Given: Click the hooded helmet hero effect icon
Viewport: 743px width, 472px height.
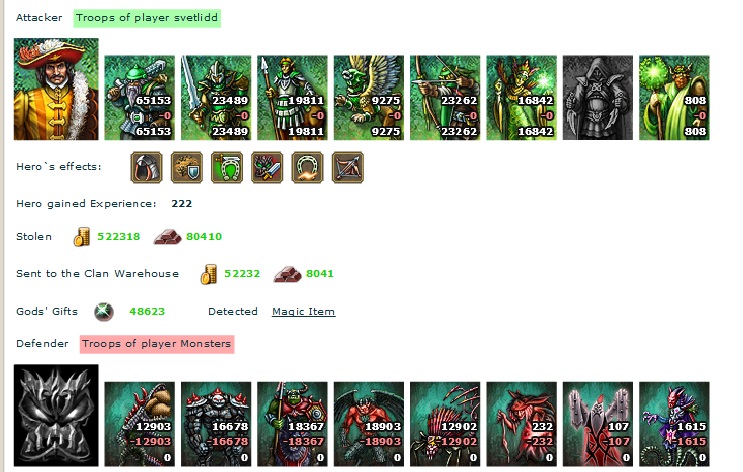Looking at the screenshot, I should click(146, 167).
